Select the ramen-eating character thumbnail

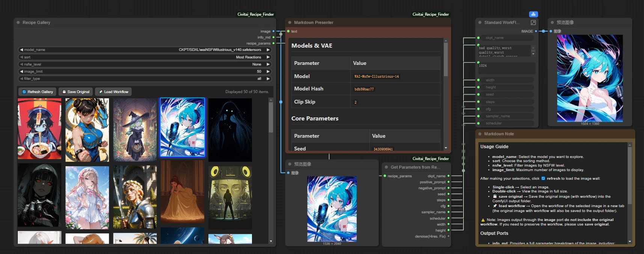pyautogui.click(x=39, y=129)
